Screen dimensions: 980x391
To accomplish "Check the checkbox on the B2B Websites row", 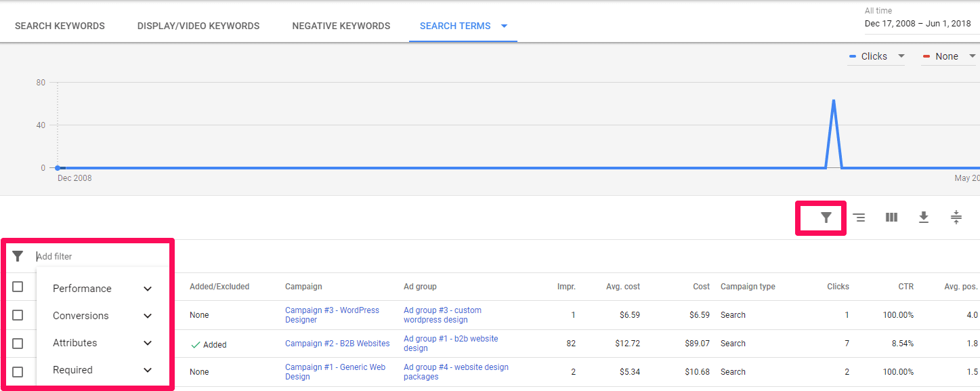I will tap(18, 344).
